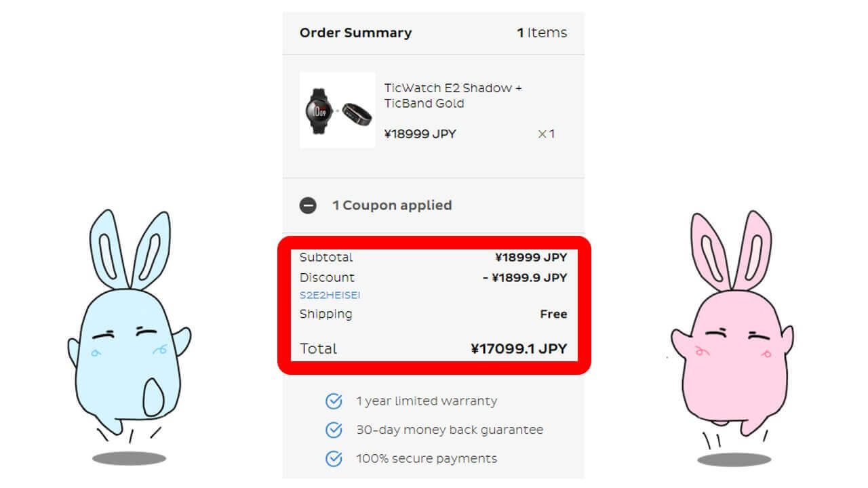Click the ×1 quantity indicator

coord(546,134)
